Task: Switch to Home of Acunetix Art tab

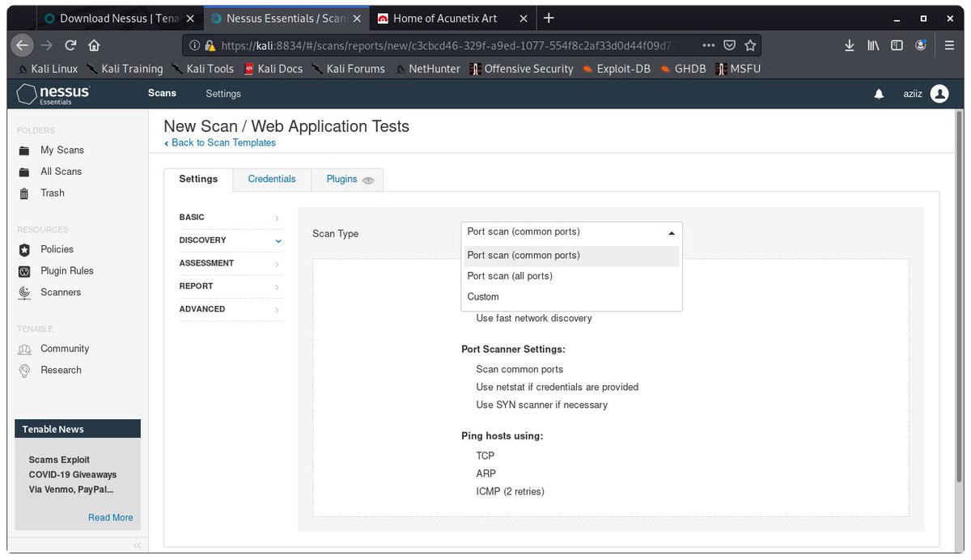Action: pos(452,18)
